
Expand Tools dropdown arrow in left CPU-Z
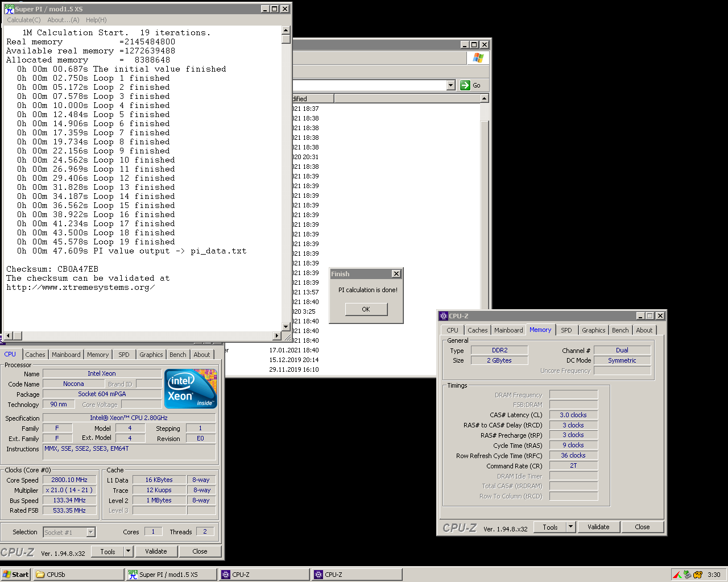point(129,551)
